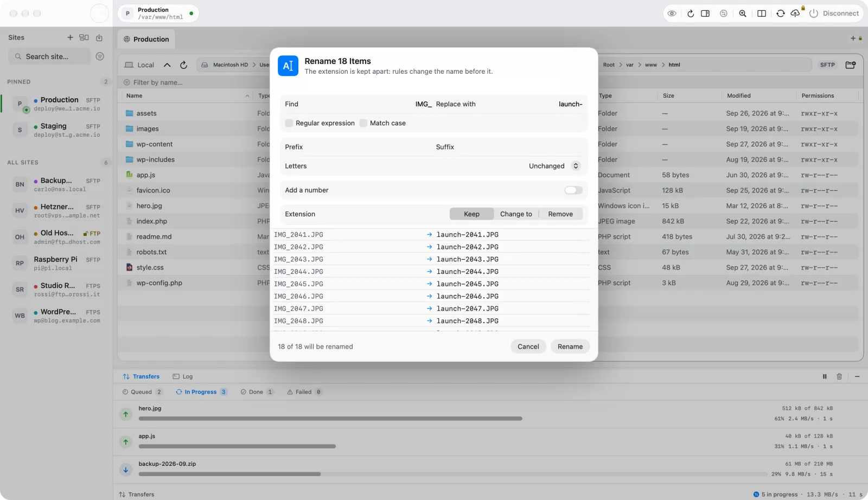Collapse the transfers panel
This screenshot has width=868, height=500.
click(857, 376)
